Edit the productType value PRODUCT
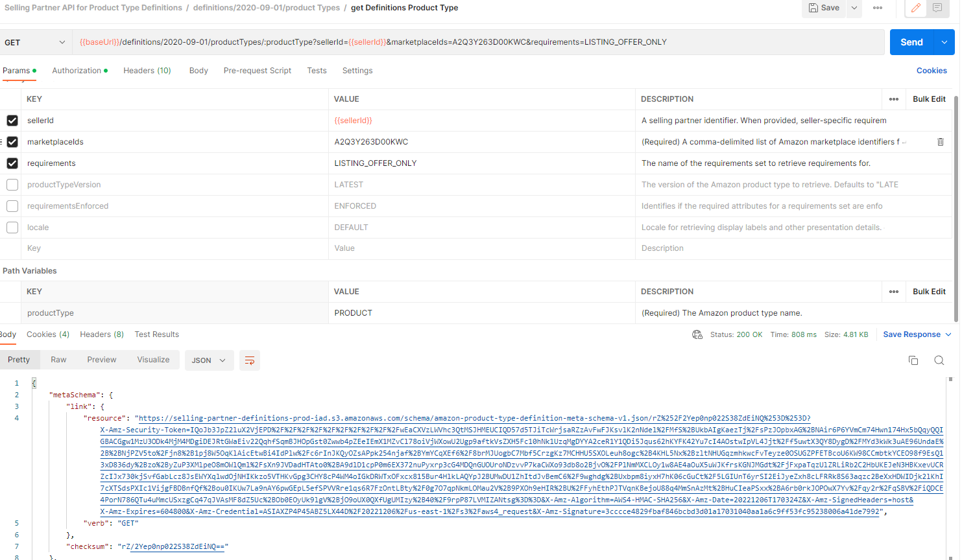The width and height of the screenshot is (962, 560). click(481, 313)
